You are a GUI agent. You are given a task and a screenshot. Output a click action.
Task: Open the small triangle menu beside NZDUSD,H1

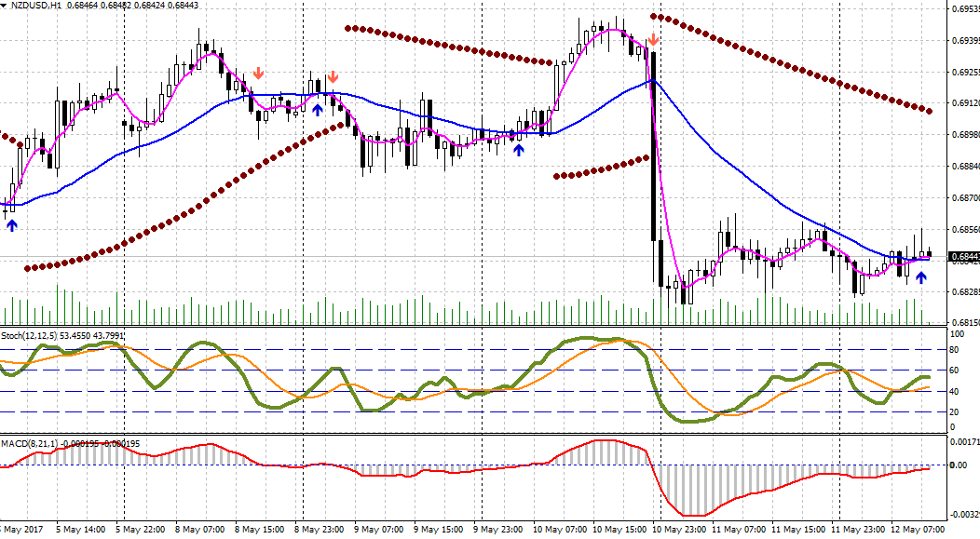[5, 7]
